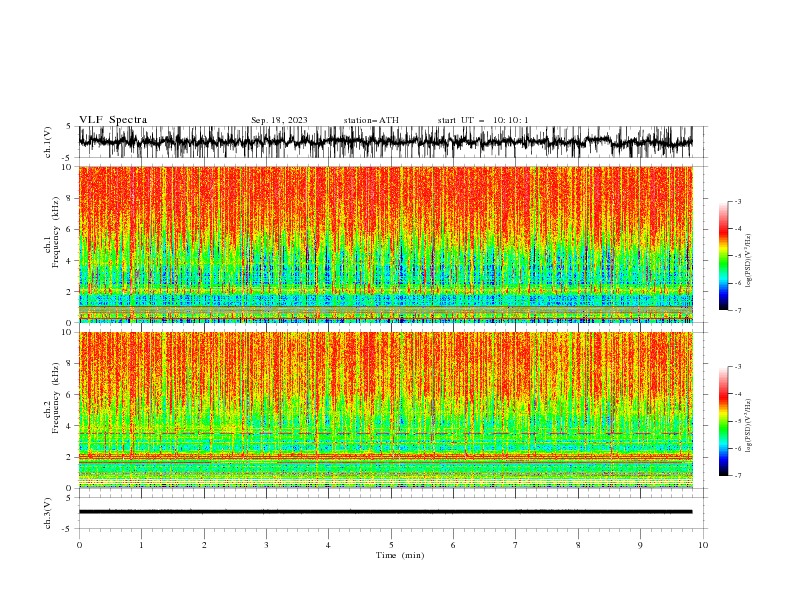Screen dimensions: 792x612
Task: Click the ch.1 voltage waveform trace panel
Action: pyautogui.click(x=385, y=142)
